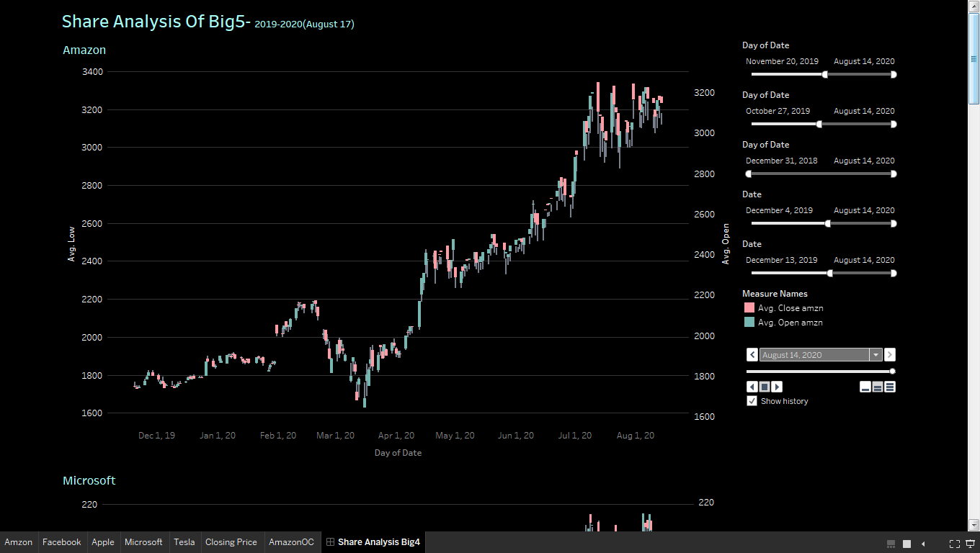The image size is (980, 553).
Task: Play the animation forward
Action: [777, 387]
